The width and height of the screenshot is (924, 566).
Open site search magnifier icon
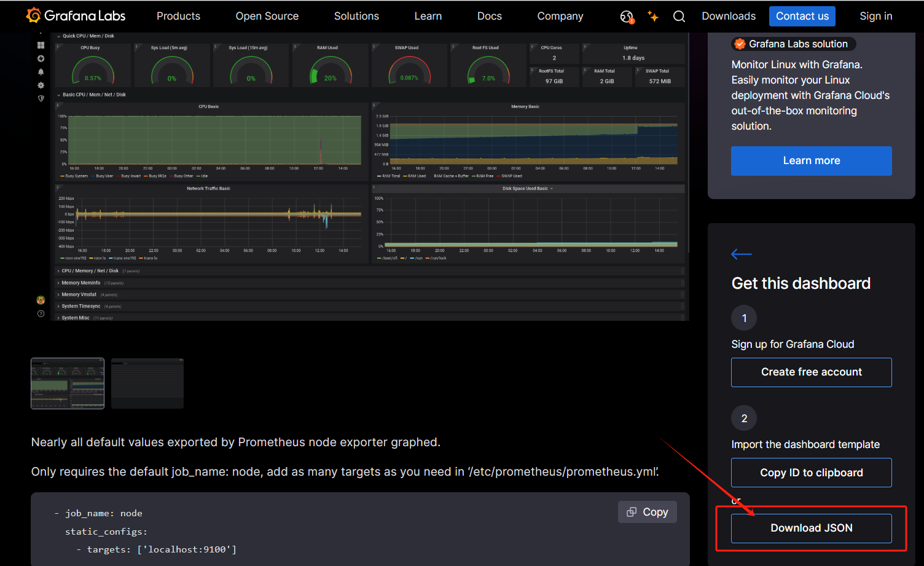(679, 17)
